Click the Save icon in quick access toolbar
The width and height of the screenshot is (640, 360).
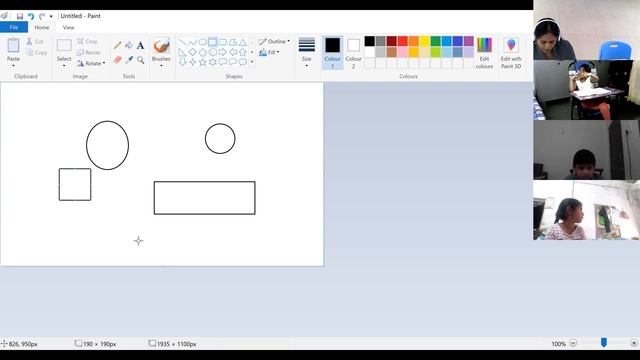[x=20, y=16]
